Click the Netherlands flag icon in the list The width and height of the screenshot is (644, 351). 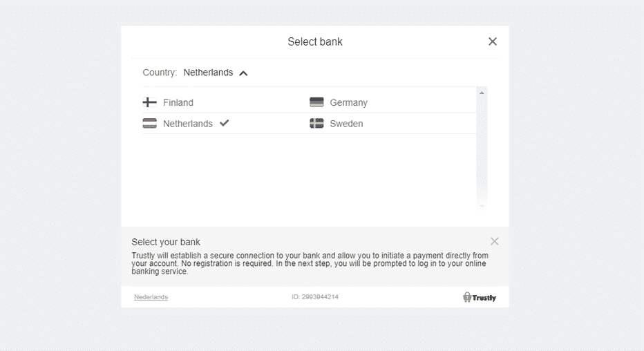[x=149, y=124]
